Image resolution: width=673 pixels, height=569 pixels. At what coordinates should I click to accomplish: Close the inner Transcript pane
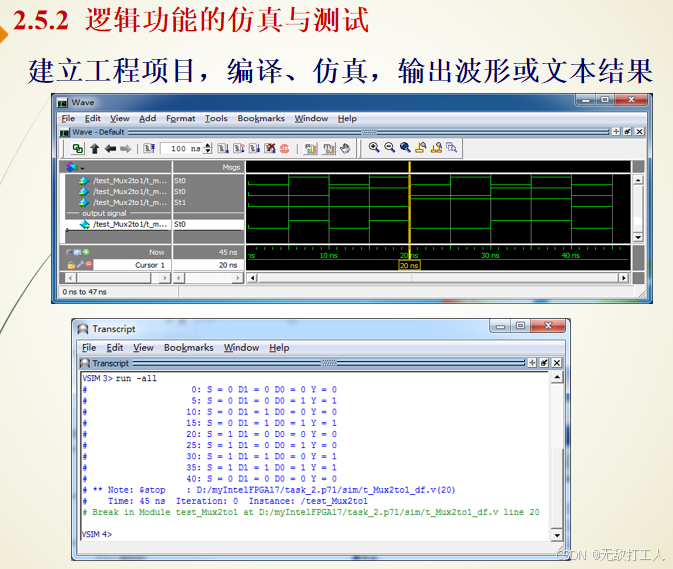(557, 363)
